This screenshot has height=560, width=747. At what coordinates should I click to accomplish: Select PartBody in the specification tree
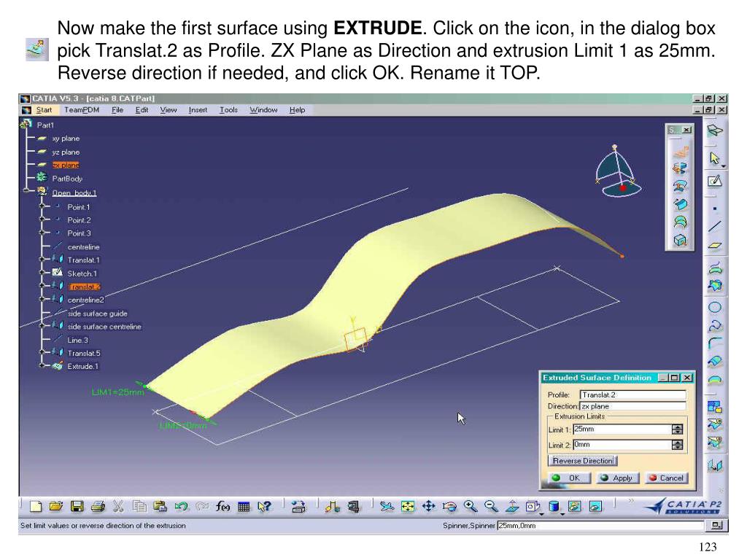[67, 179]
